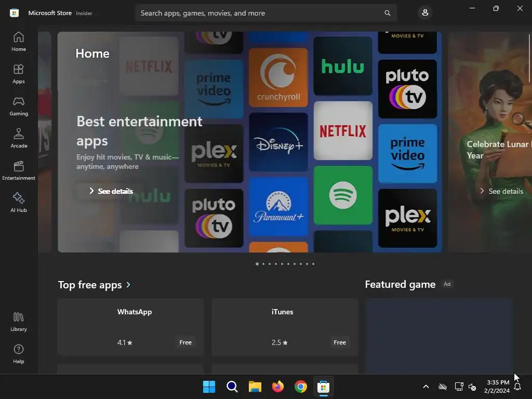
Task: Click the Hulu tile in banner
Action: [343, 66]
